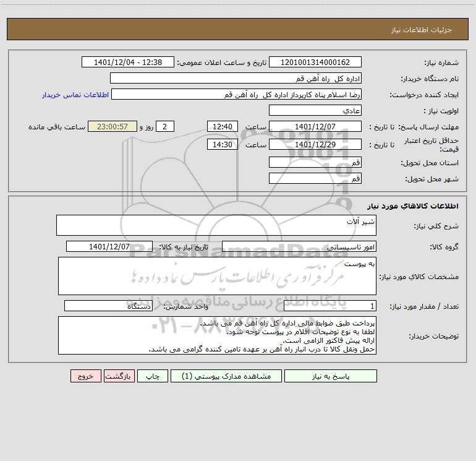The height and width of the screenshot is (461, 476).
Task: Click the تعداد / مقدار مورد نیاز label
Action: pos(424,307)
